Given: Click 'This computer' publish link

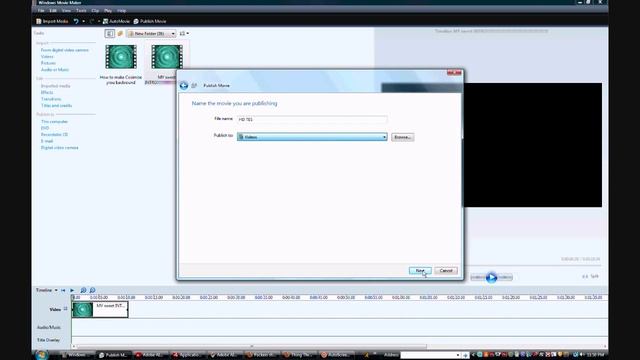Looking at the screenshot, I should tap(54, 122).
